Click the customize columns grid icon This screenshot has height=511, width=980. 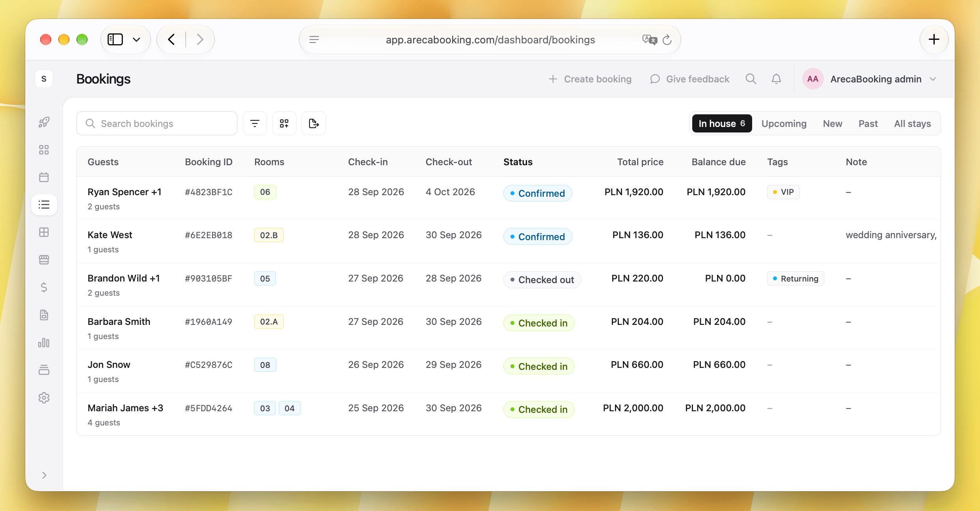pyautogui.click(x=284, y=123)
